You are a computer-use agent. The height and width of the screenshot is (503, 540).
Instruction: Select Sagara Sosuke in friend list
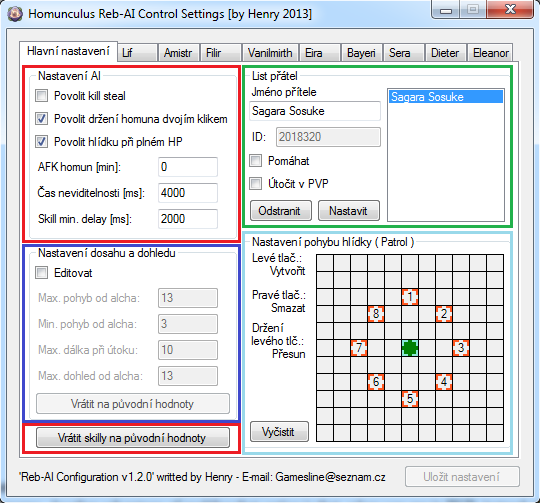[x=446, y=97]
